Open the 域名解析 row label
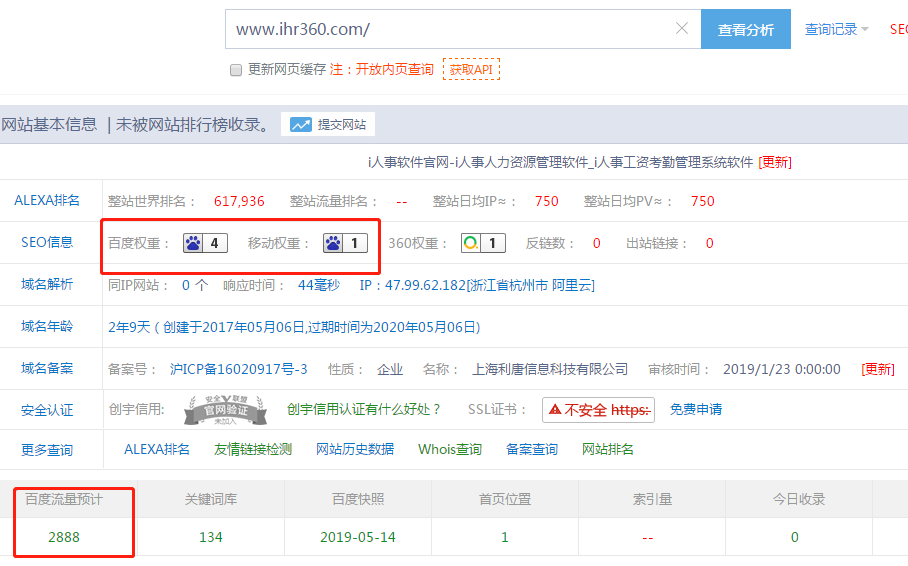The width and height of the screenshot is (908, 566). tap(47, 284)
